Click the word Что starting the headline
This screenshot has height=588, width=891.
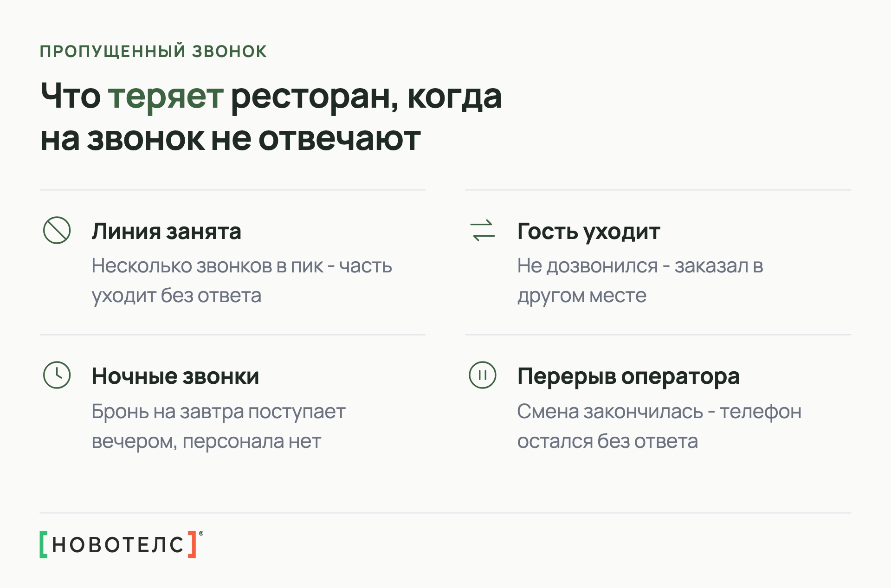point(71,96)
